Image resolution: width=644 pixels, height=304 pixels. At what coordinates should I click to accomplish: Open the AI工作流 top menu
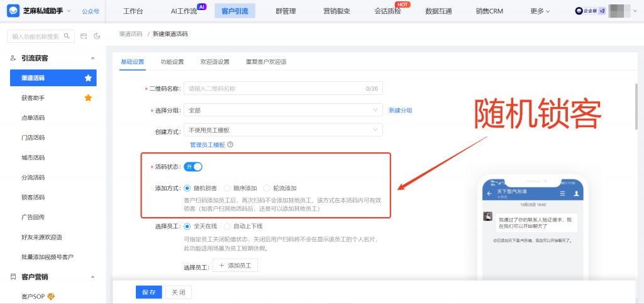(184, 11)
